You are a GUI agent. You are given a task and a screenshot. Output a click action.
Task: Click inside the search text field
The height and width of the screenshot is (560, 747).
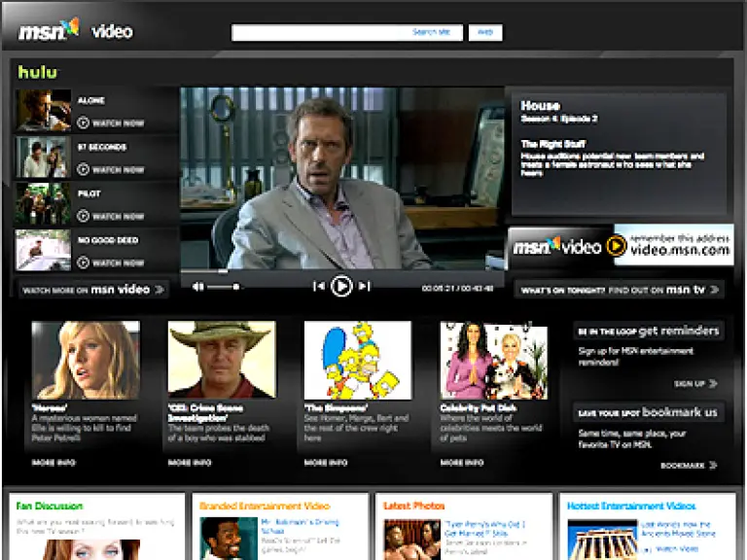(321, 33)
